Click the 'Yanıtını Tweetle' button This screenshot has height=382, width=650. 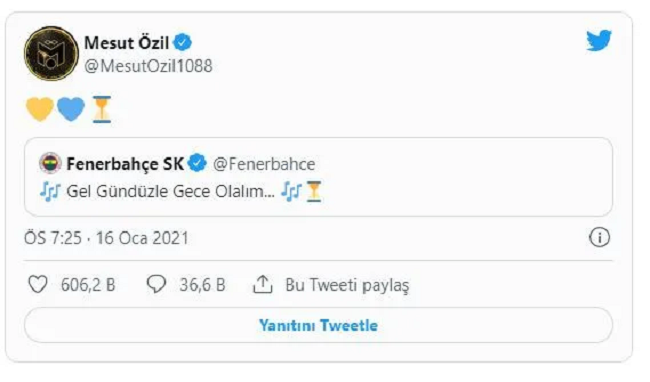[318, 325]
